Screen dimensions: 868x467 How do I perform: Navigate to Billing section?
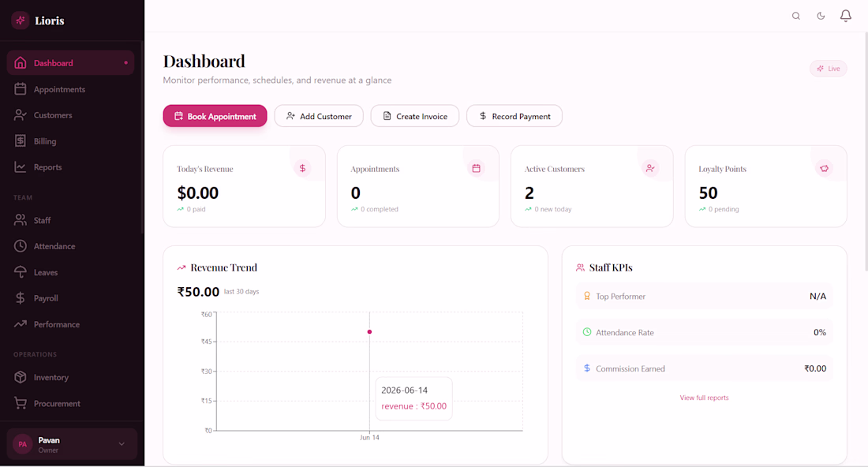(x=71, y=141)
